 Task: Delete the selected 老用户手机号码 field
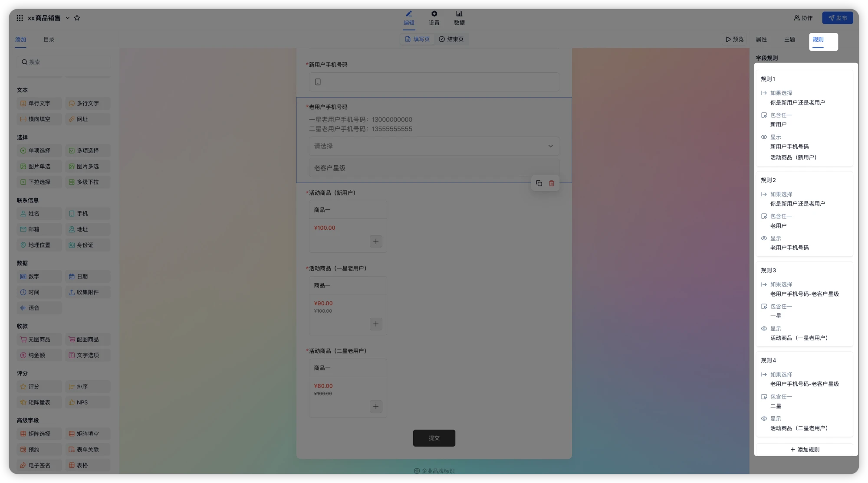[x=552, y=183]
